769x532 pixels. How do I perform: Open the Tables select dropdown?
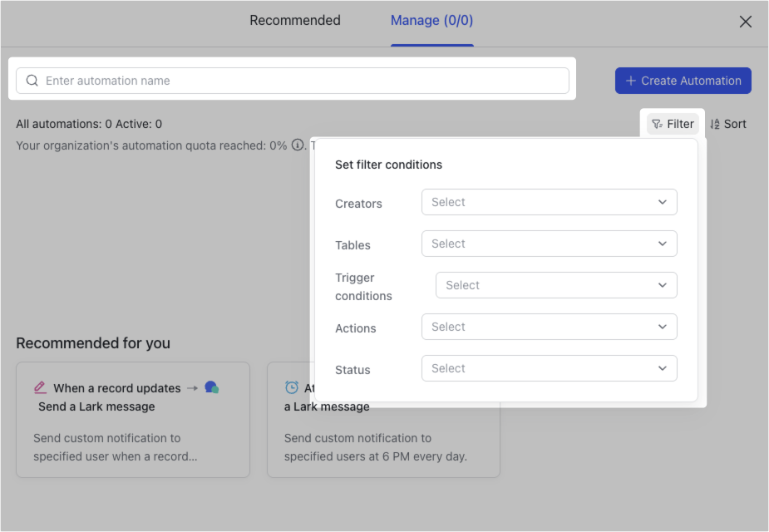pos(550,244)
